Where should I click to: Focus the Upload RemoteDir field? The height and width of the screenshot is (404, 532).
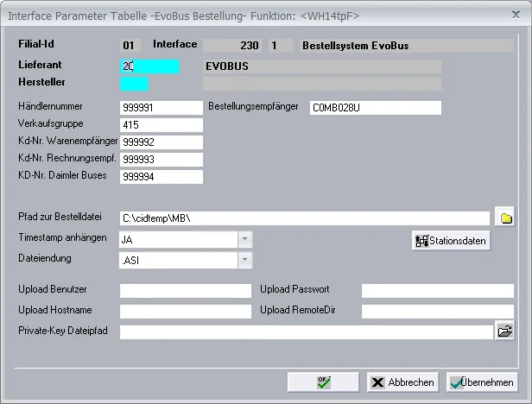tap(438, 312)
